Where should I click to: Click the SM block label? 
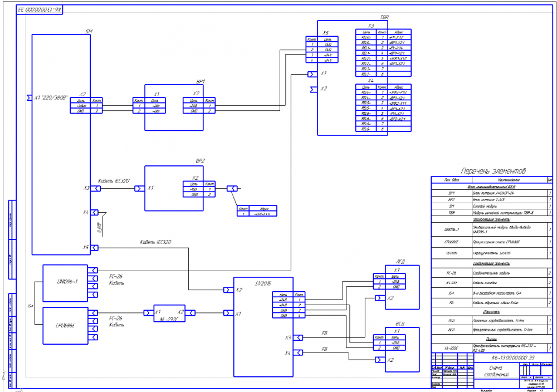[89, 32]
